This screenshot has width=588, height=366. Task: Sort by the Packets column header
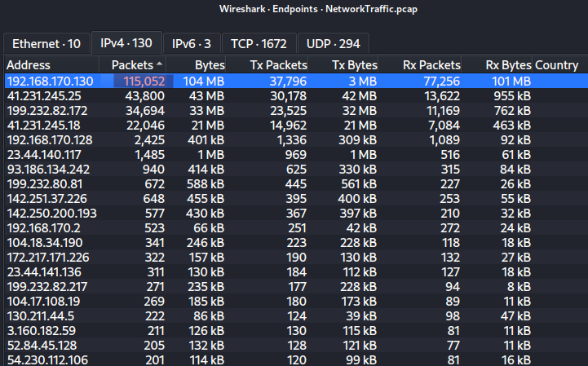click(133, 65)
